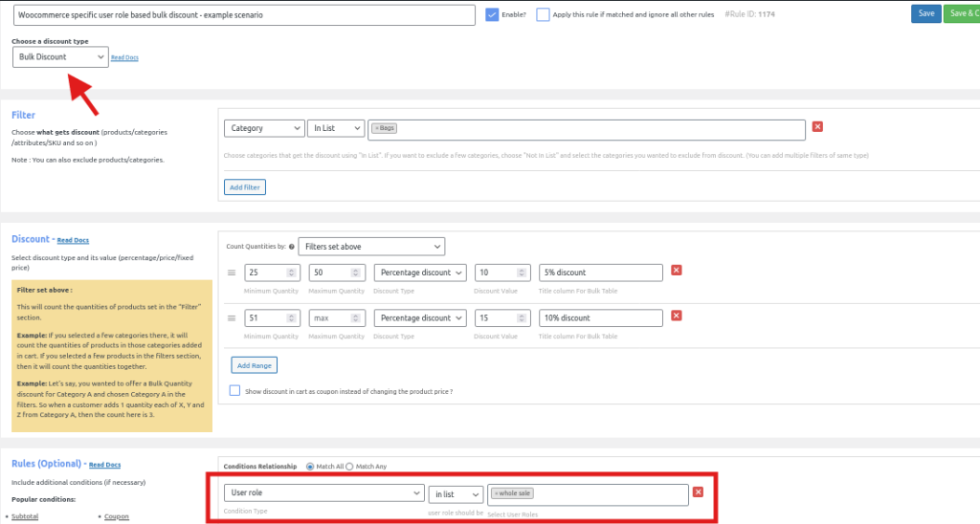Screen dimensions: 980x524
Task: Click the minimum quantity field showing 51
Action: tap(272, 317)
